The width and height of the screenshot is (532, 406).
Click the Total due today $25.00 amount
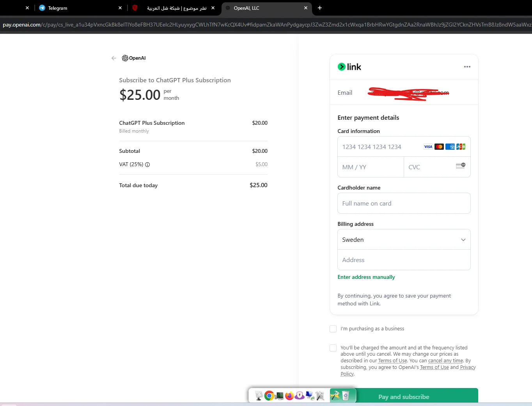(x=258, y=185)
